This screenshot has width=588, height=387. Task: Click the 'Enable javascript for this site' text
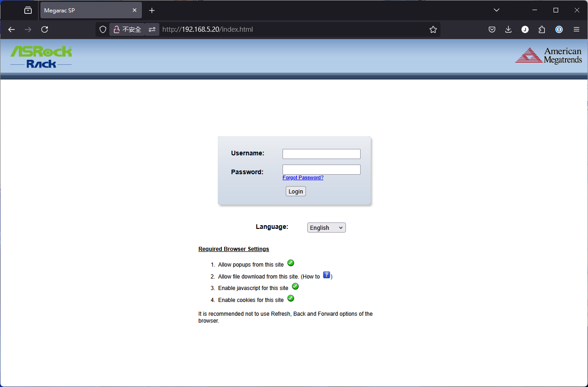click(x=253, y=288)
